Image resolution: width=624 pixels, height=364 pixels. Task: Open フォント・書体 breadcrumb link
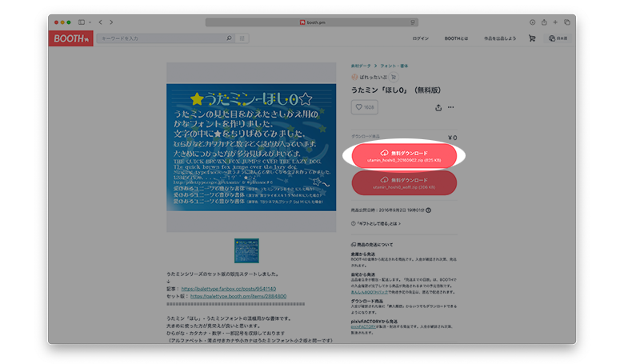pyautogui.click(x=394, y=66)
